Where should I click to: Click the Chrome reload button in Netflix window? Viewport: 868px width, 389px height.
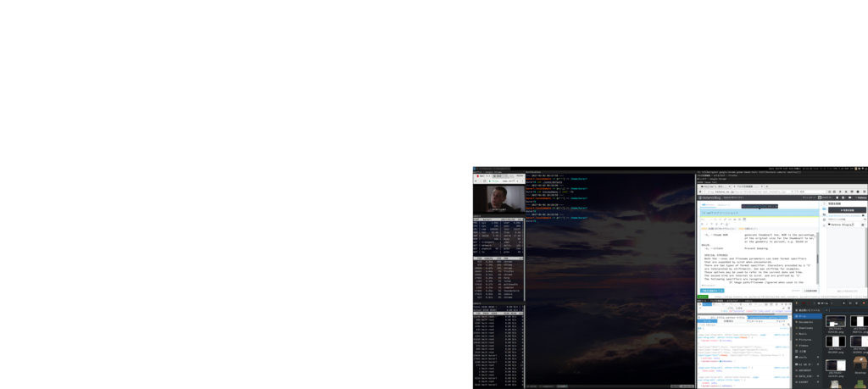pyautogui.click(x=484, y=181)
